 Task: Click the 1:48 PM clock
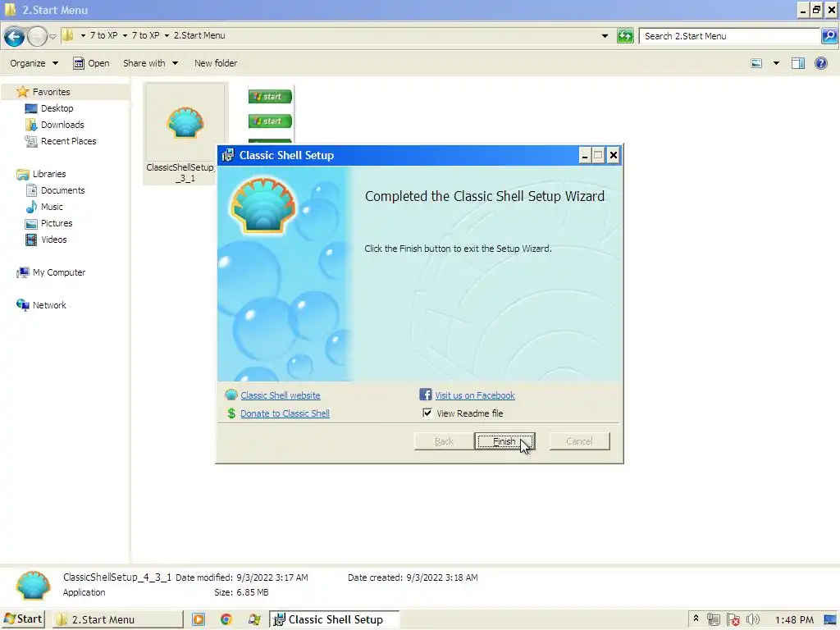click(794, 620)
